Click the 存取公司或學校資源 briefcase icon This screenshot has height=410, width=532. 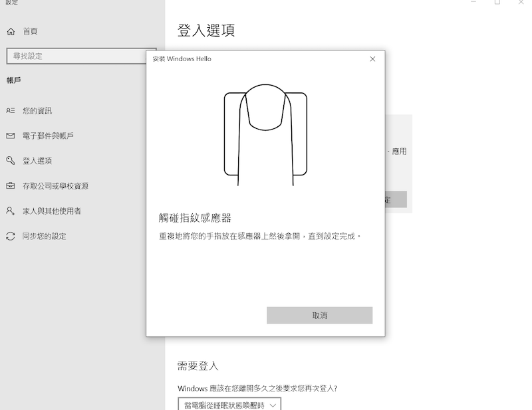click(11, 186)
